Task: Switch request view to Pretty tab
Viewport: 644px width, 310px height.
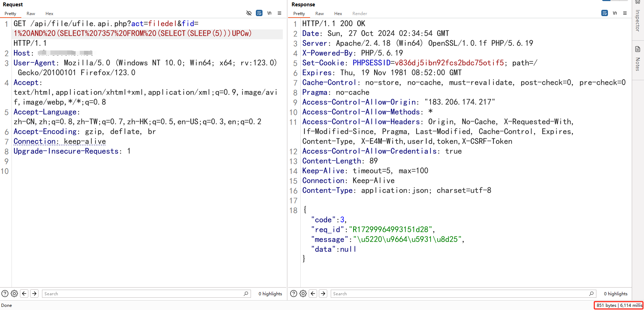Action: tap(10, 14)
